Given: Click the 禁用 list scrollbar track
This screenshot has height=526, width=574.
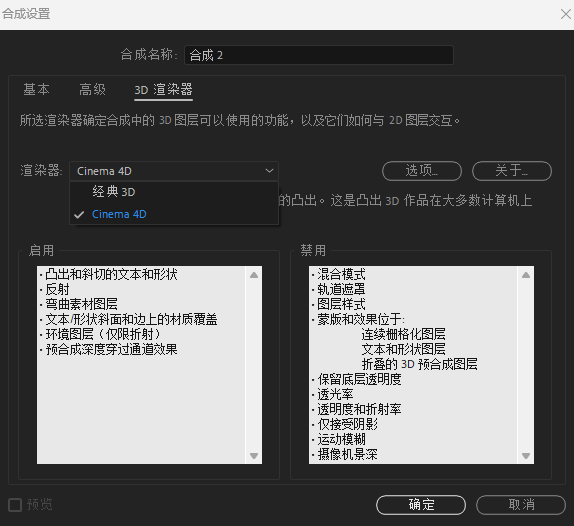Looking at the screenshot, I should (x=526, y=365).
